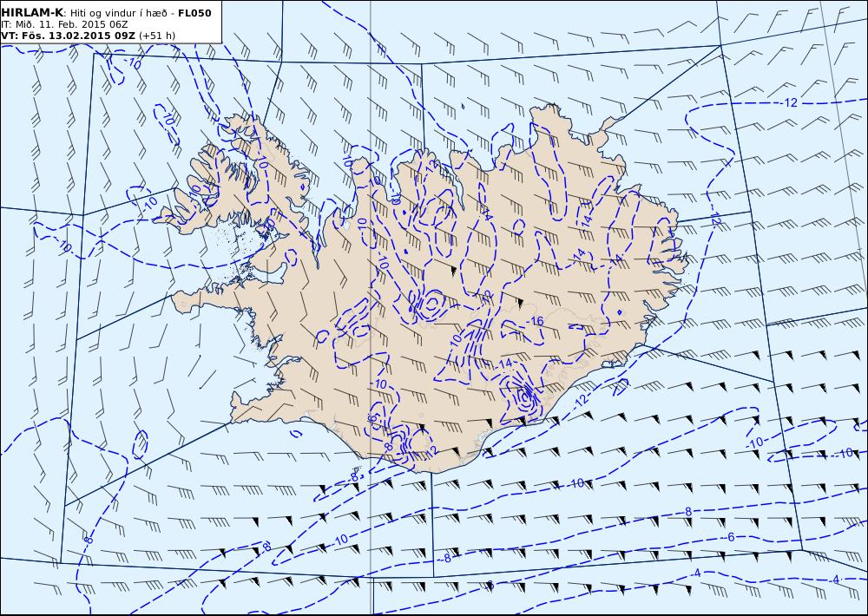Image resolution: width=868 pixels, height=616 pixels.
Task: Click the '(+51 h)' forecast offset text
Action: (156, 36)
